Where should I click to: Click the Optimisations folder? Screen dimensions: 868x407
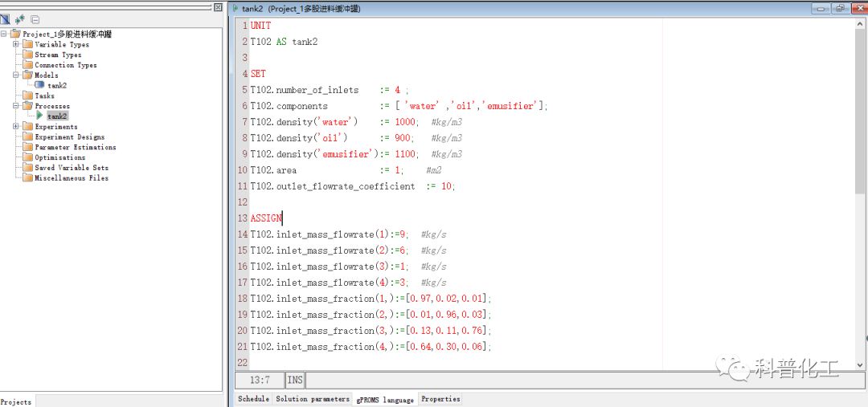[59, 157]
